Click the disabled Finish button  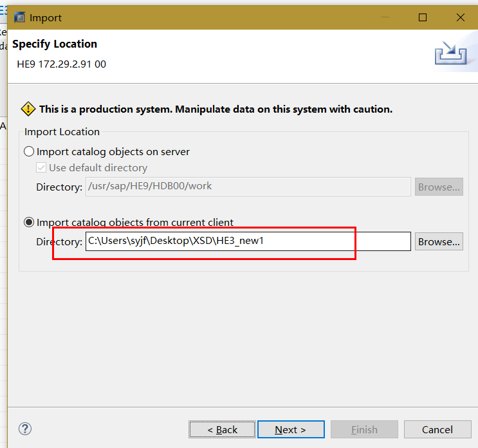click(x=364, y=429)
